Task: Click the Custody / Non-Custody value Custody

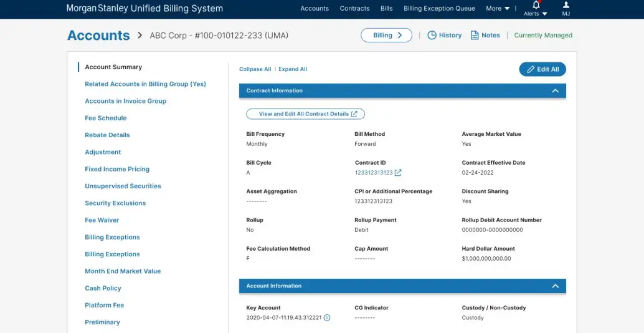Action: pos(473,318)
